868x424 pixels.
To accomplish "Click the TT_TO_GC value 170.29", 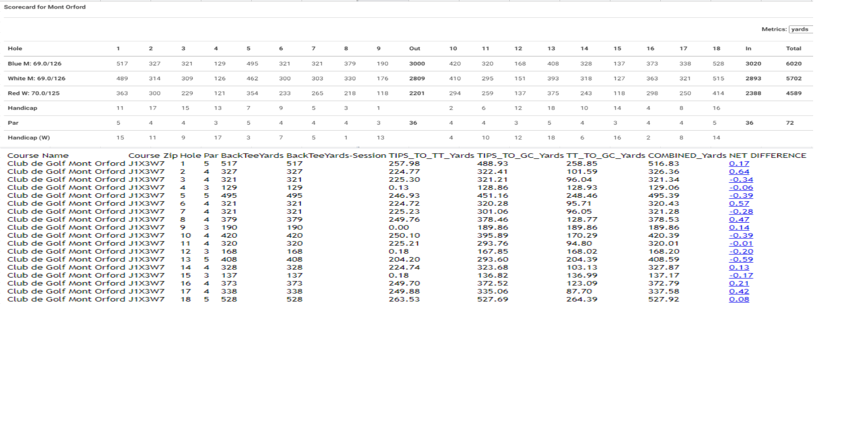I will (581, 235).
